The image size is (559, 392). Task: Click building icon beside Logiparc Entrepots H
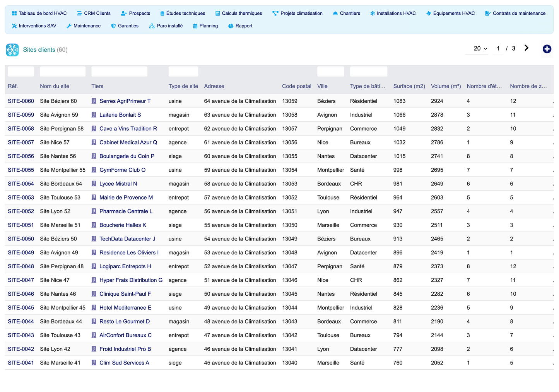[94, 266]
